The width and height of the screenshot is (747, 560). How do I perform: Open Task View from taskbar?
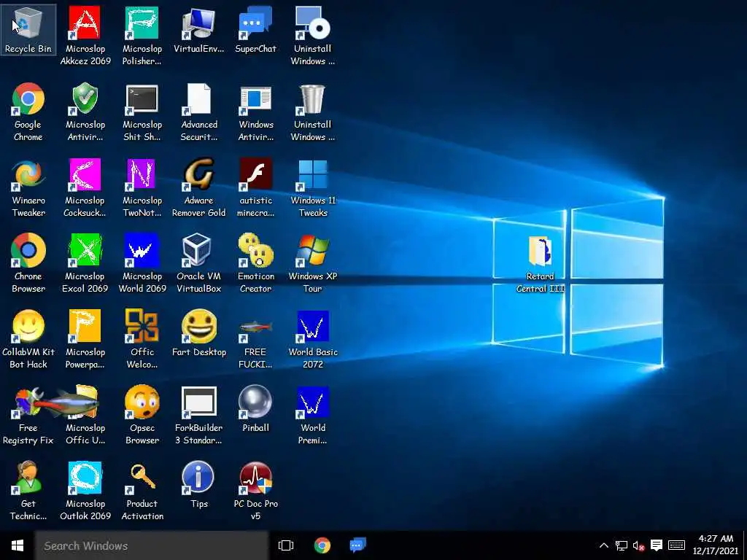[286, 545]
